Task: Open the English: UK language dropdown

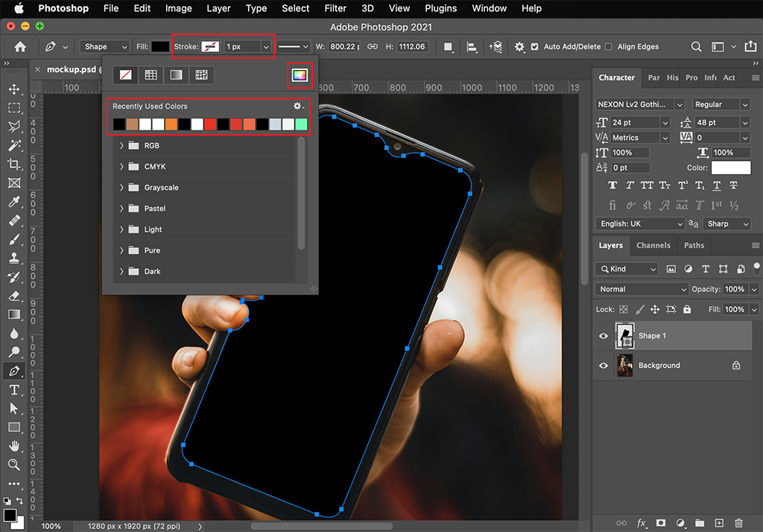Action: 640,224
